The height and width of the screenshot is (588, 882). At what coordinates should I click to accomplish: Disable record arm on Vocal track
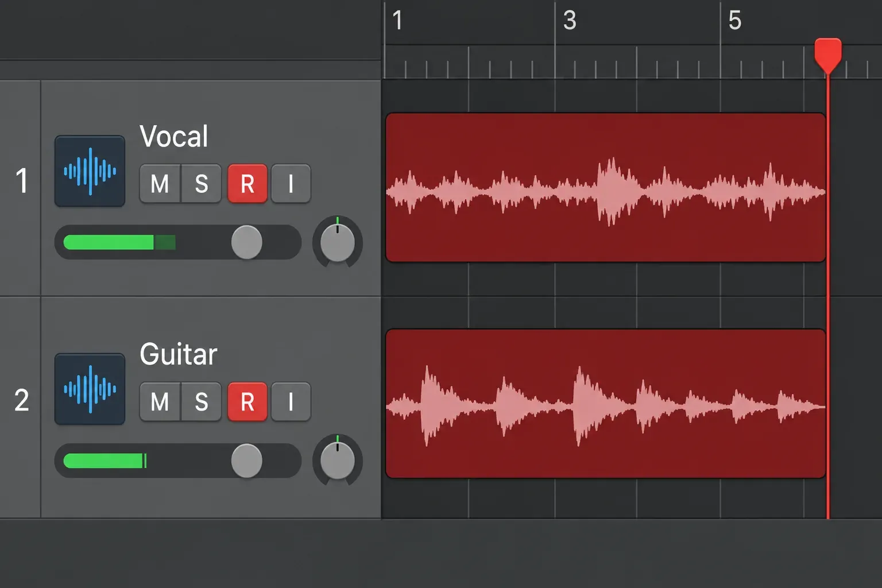[x=247, y=184]
